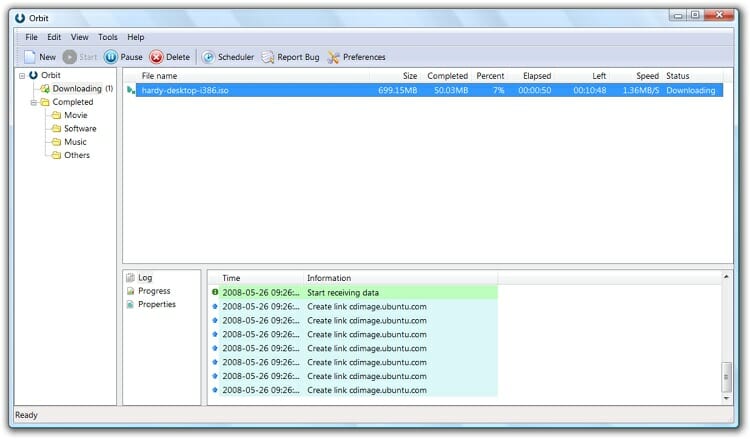The height and width of the screenshot is (439, 750).
Task: Click the Report Bug icon
Action: coord(268,57)
